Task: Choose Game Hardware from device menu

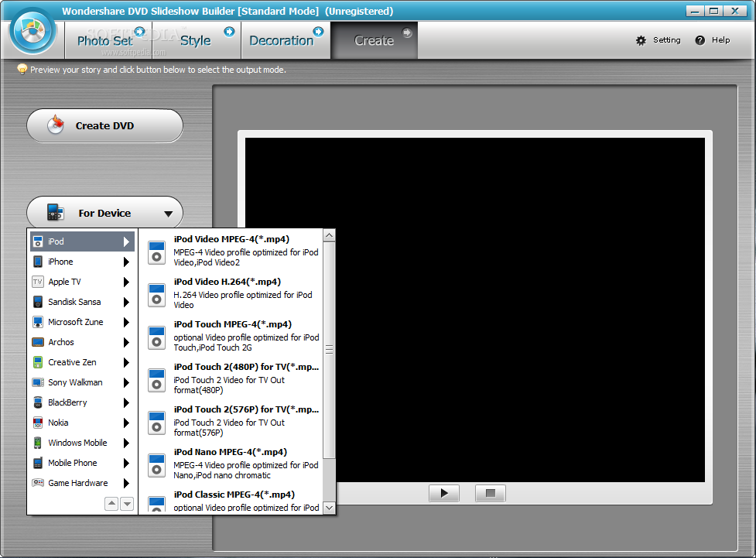Action: (x=82, y=483)
